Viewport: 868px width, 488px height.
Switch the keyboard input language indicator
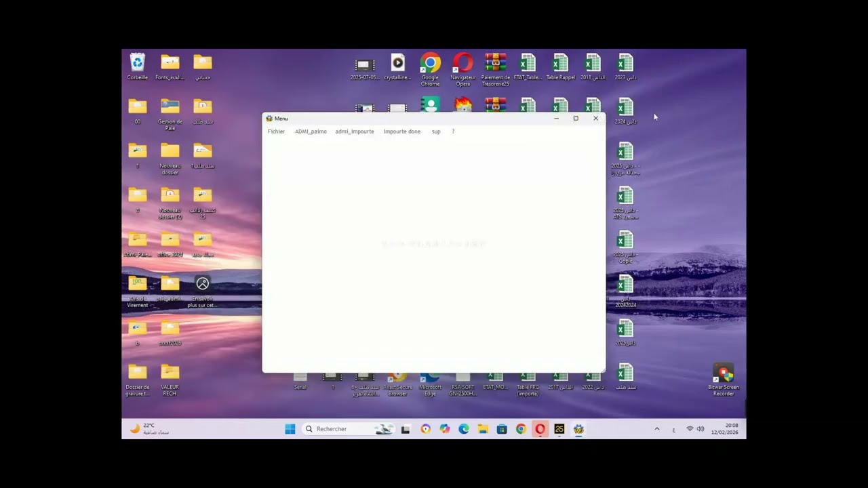click(673, 430)
